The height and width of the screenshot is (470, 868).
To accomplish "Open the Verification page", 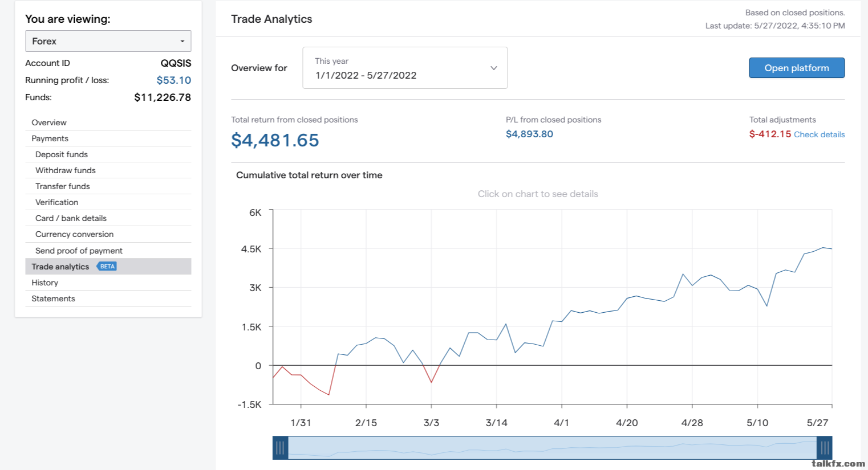I will point(108,202).
